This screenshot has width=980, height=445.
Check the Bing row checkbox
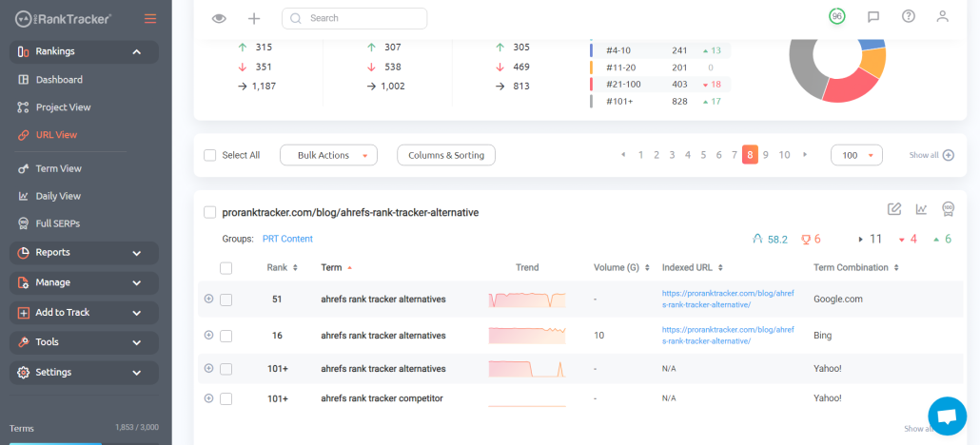pos(225,337)
